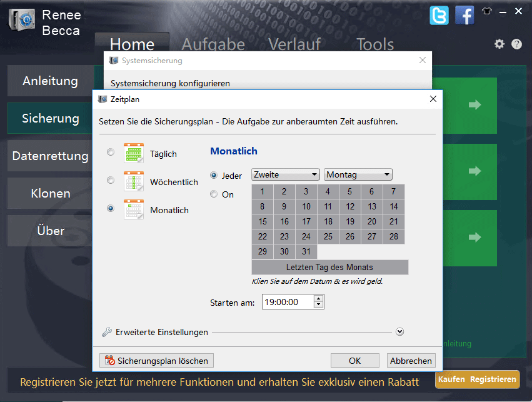This screenshot has width=532, height=402.
Task: Select day 10 in the calendar grid
Action: pos(306,206)
